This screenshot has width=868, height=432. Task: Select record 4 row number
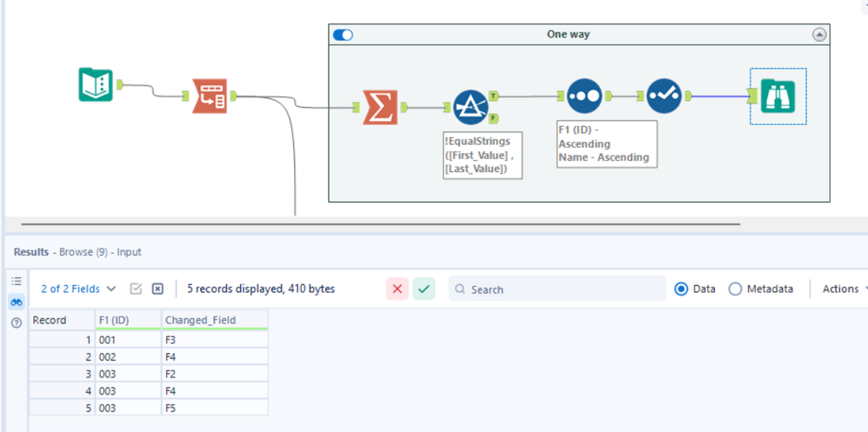[62, 390]
